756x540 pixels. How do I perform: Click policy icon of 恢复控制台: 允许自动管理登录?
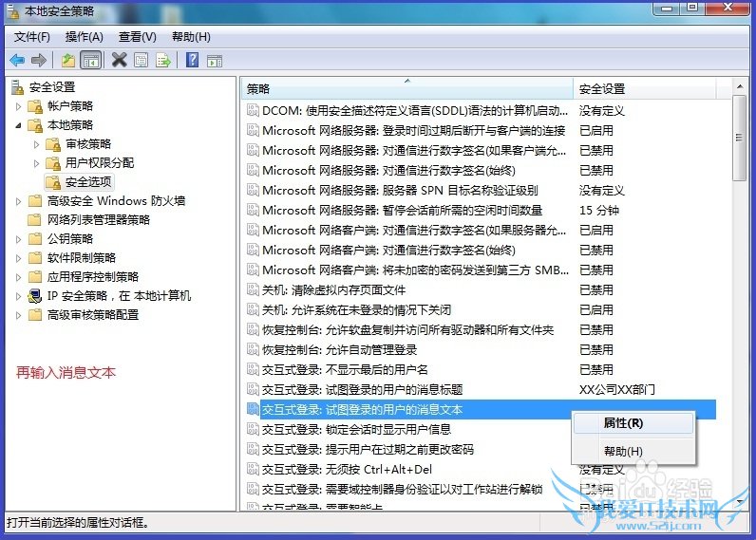(x=254, y=349)
